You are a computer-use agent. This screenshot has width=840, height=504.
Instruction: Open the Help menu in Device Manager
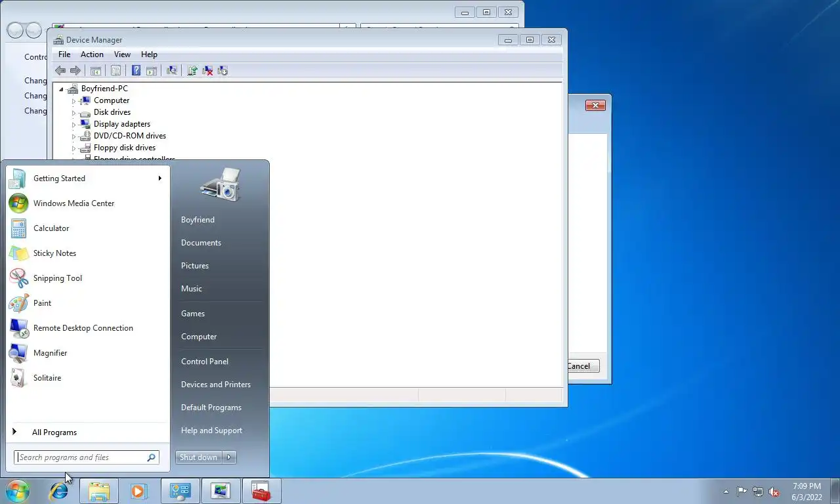[x=149, y=54]
